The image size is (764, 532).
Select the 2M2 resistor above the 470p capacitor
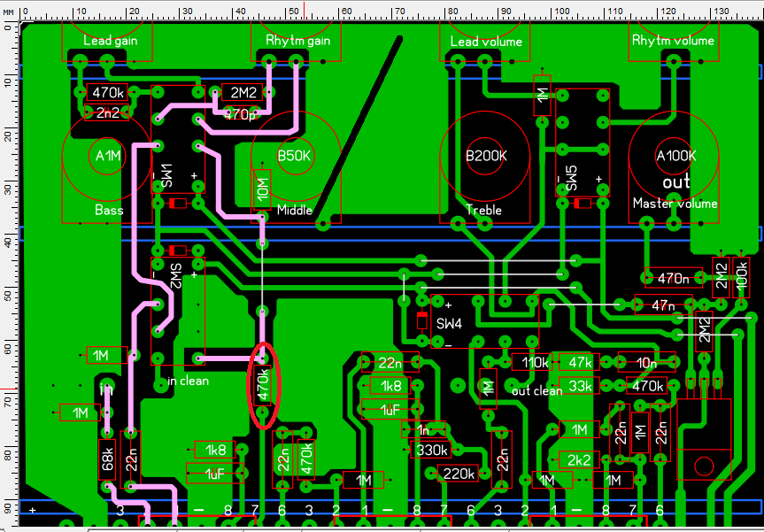click(x=243, y=92)
